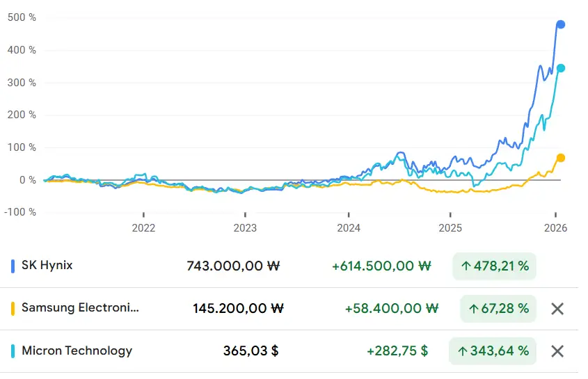
Task: Click the yellow color bar beside Samsung
Action: [x=13, y=308]
